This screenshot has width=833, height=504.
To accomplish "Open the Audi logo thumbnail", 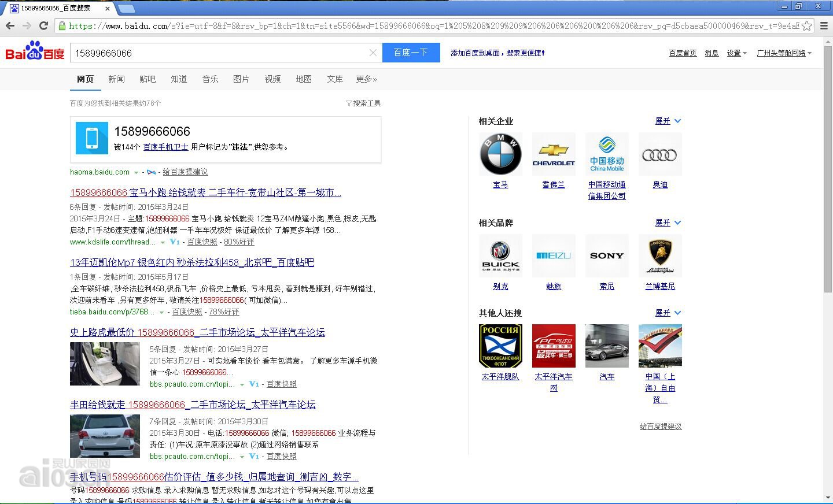I will coord(660,154).
